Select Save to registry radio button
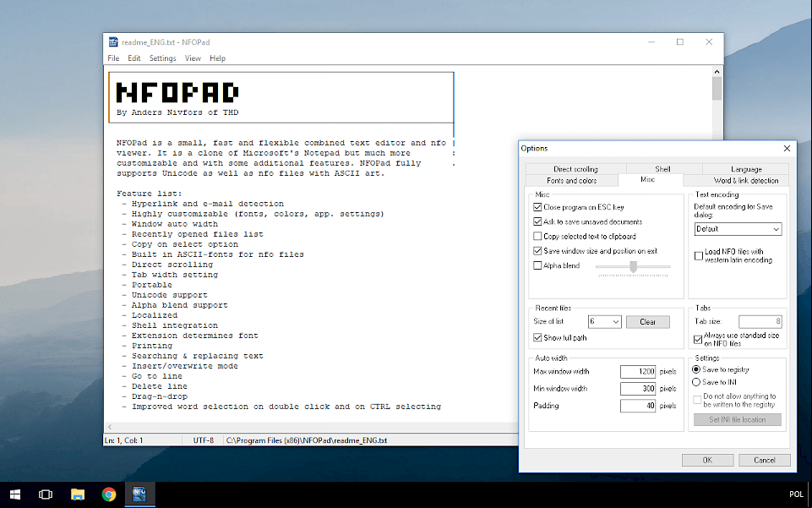Screen dimensions: 812x508 click(x=696, y=369)
